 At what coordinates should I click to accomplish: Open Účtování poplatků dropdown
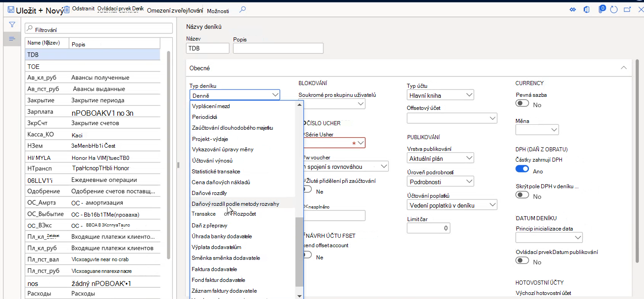(452, 205)
